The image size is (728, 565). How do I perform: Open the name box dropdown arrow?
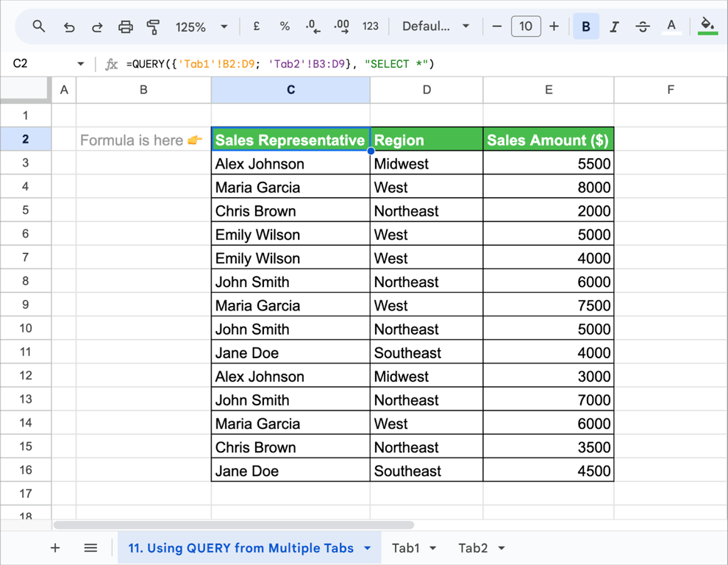click(81, 64)
